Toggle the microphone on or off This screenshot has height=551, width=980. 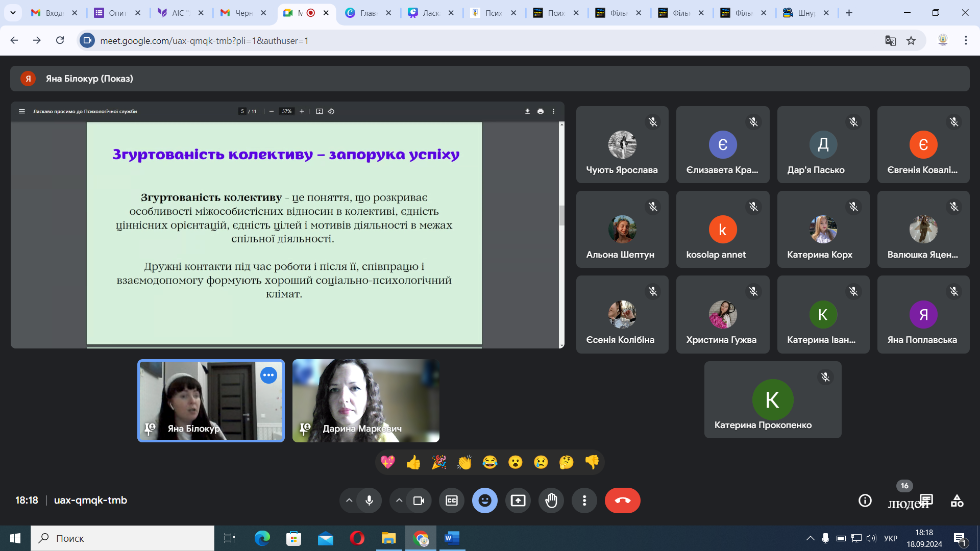click(x=369, y=500)
